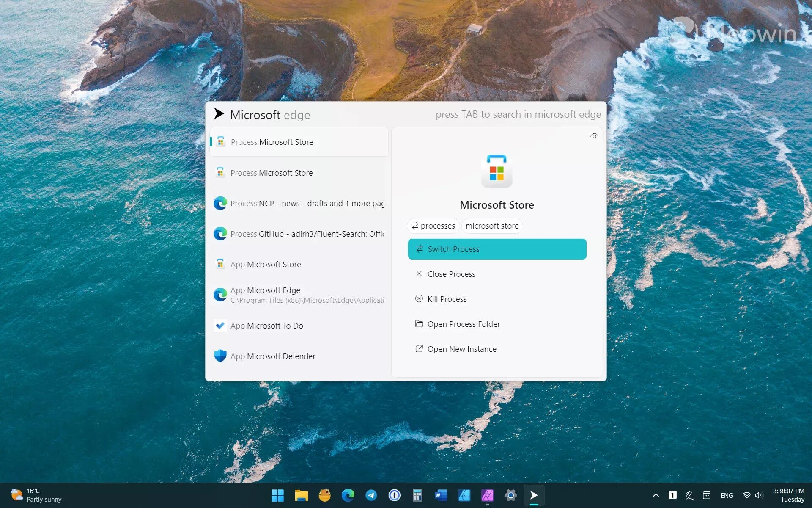Expand the system tray hidden icons chevron

click(x=656, y=495)
